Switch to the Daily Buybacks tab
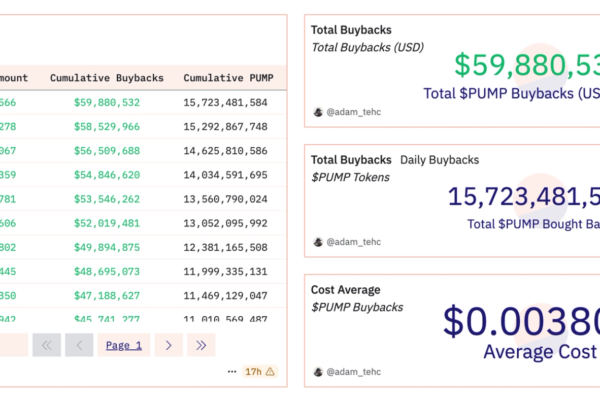This screenshot has height=400, width=600. coord(439,160)
